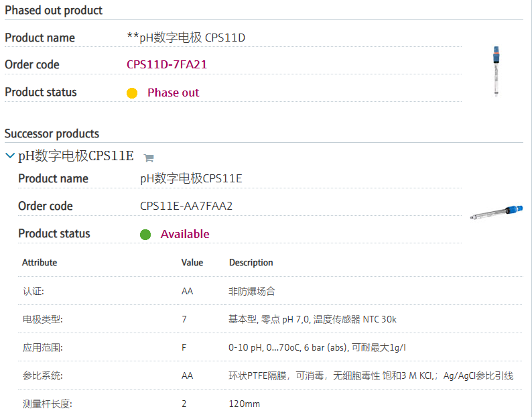Open the CPS11E successor product thumbnail
The image size is (532, 417).
click(496, 213)
